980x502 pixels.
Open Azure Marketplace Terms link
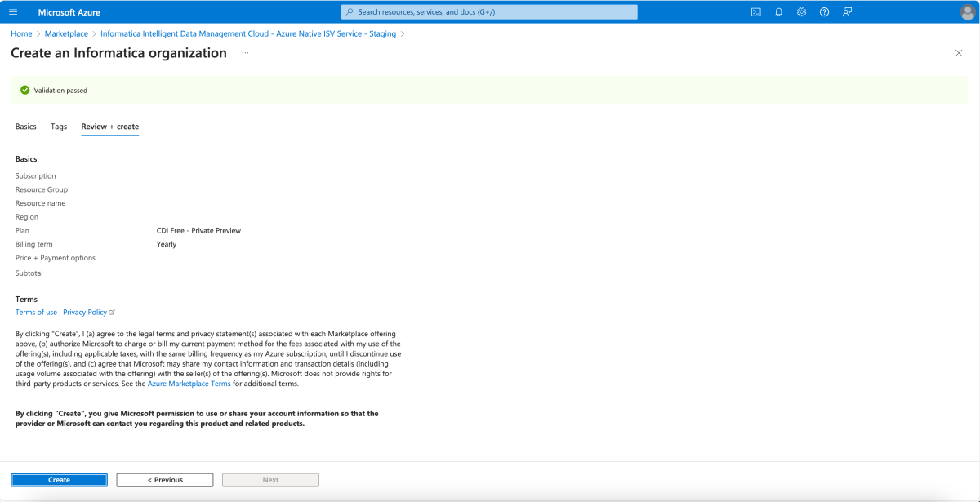189,384
